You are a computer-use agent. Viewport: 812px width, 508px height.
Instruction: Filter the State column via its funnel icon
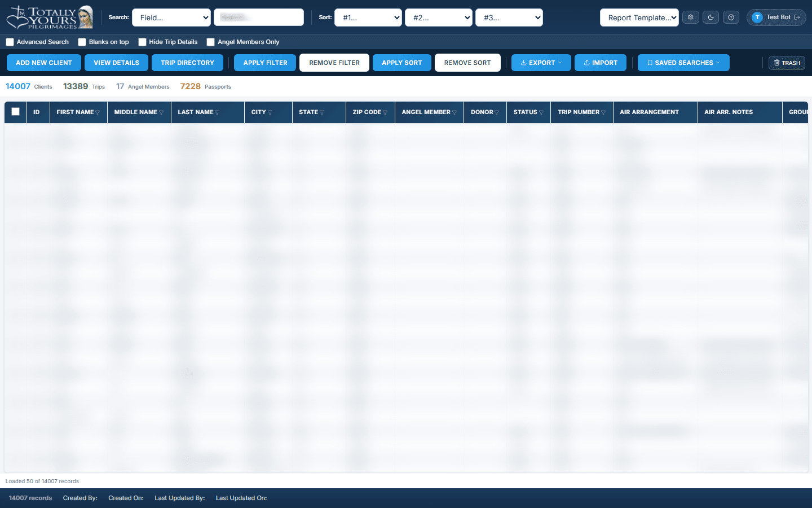tap(322, 112)
